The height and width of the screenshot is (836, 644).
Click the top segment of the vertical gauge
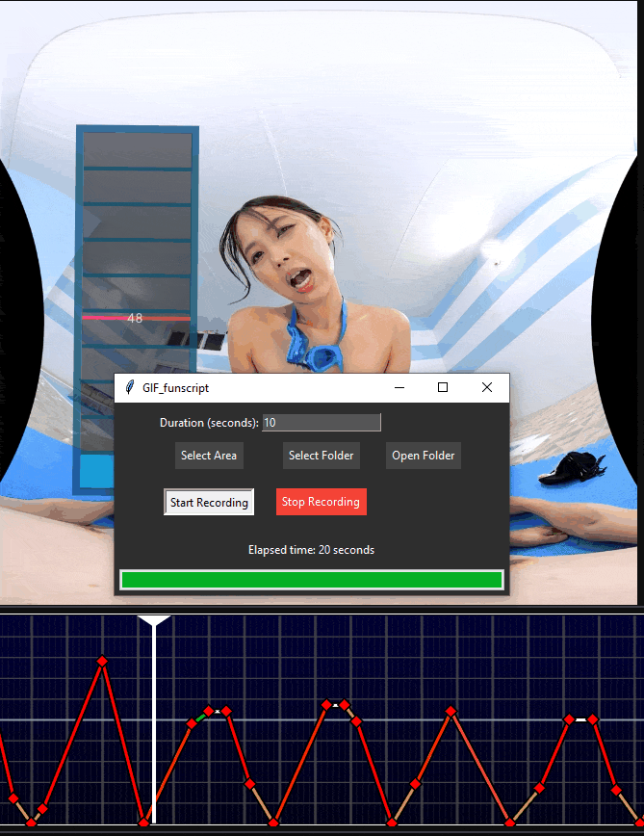pos(138,150)
